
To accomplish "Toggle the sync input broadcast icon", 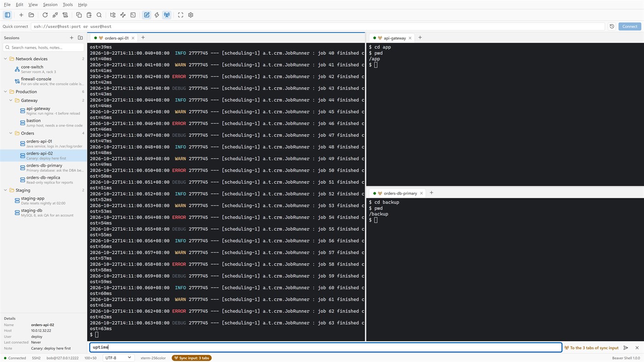I will pos(167,15).
